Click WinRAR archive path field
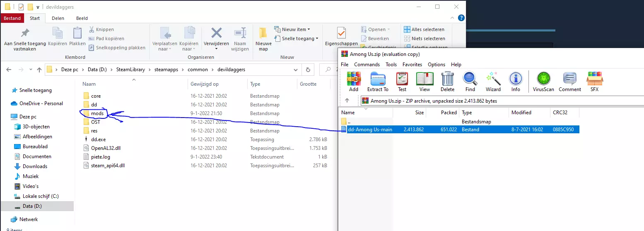The height and width of the screenshot is (231, 644). click(x=502, y=101)
